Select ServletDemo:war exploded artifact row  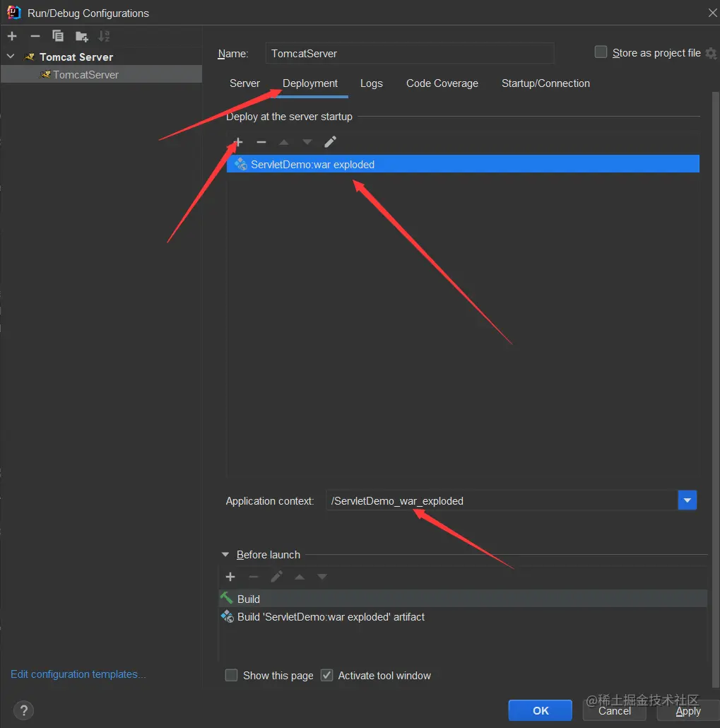(463, 165)
